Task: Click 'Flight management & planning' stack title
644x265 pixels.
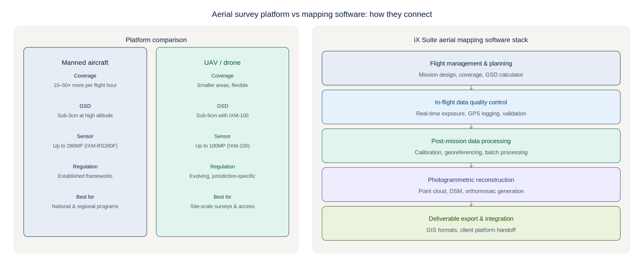Action: [x=471, y=64]
